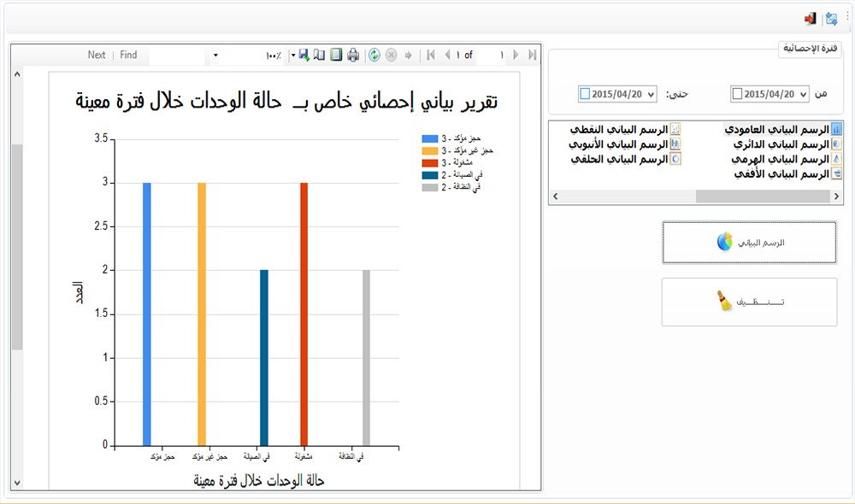
Task: Click Next in the report viewer bar
Action: click(97, 54)
